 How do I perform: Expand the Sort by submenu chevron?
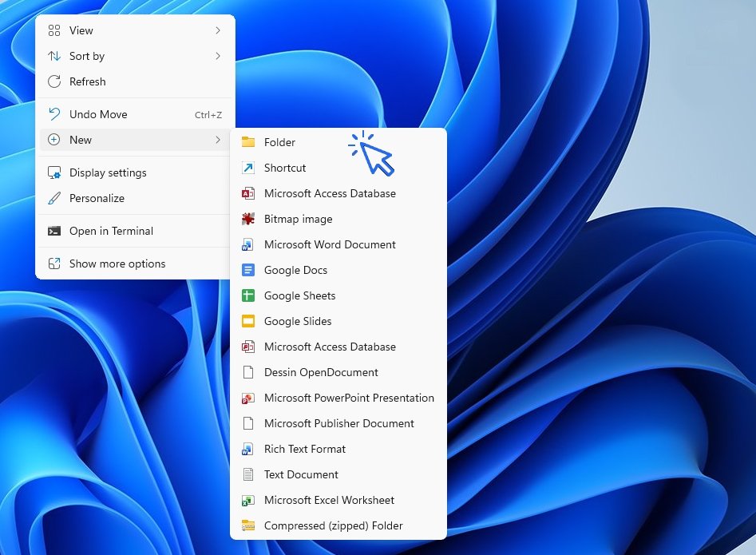[x=217, y=56]
